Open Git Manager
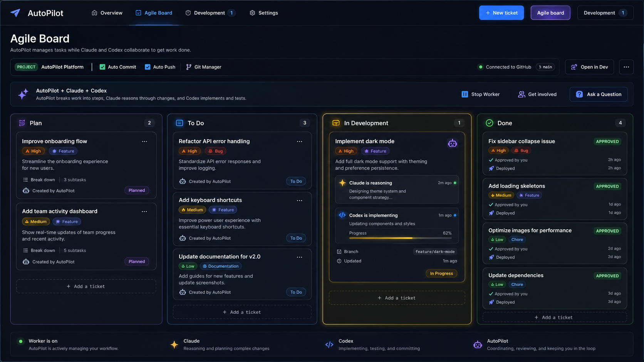The height and width of the screenshot is (362, 644). pyautogui.click(x=204, y=67)
